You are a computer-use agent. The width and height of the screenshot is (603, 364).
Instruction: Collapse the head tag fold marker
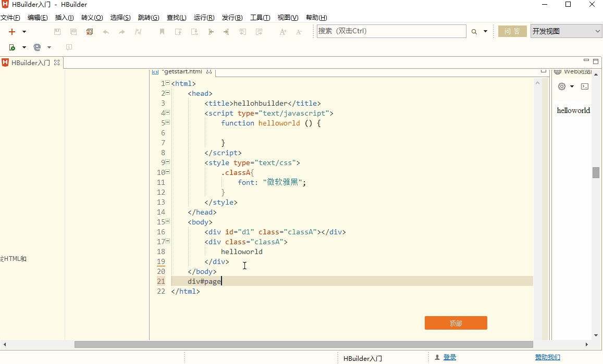(x=168, y=93)
